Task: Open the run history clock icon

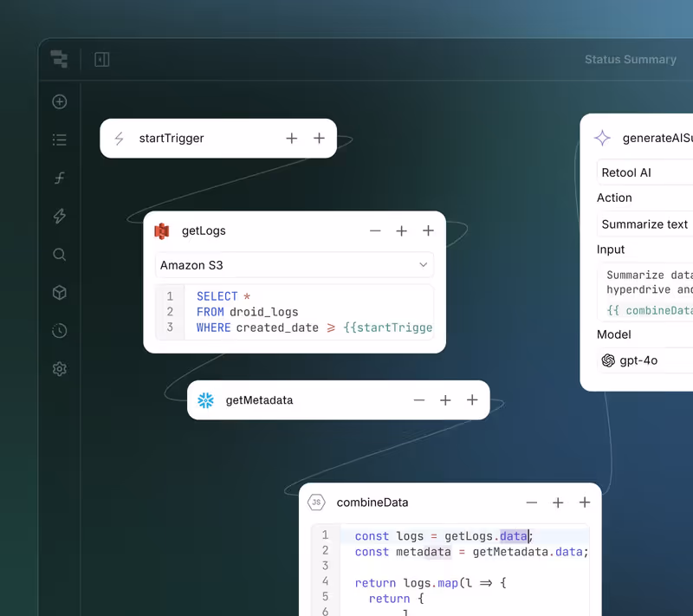Action: pos(60,331)
